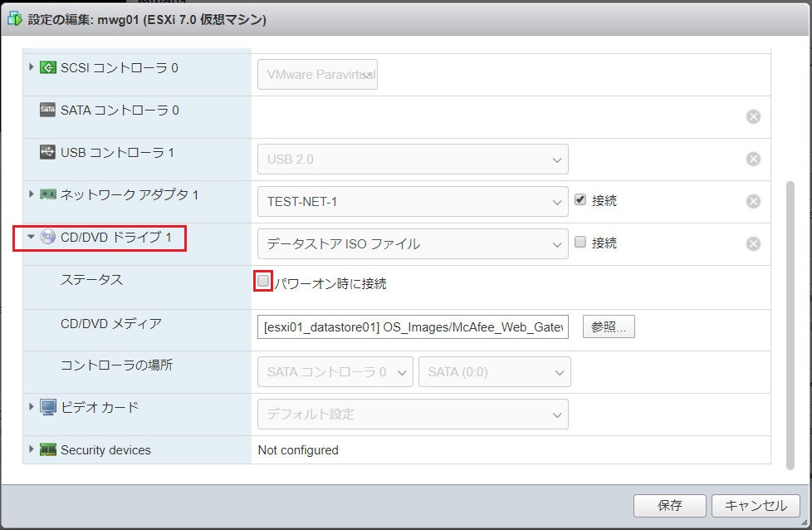Click the Security devices memory icon
This screenshot has width=812, height=530.
click(x=48, y=449)
